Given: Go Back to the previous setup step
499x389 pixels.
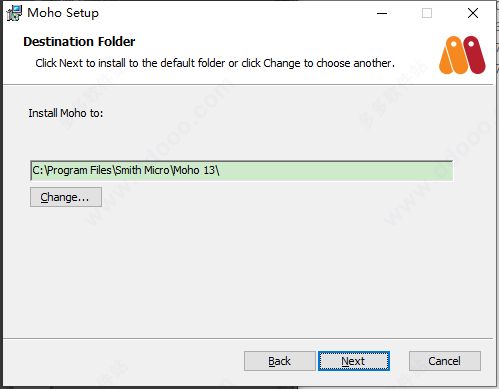Looking at the screenshot, I should (280, 361).
